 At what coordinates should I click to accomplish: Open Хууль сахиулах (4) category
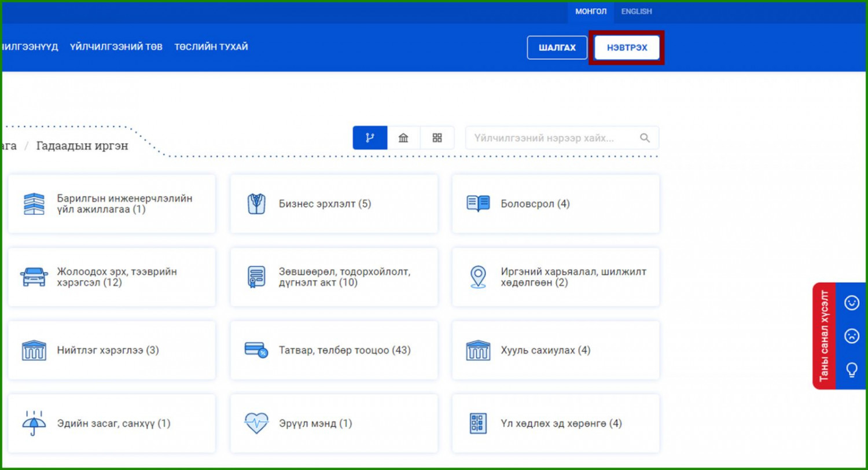tap(556, 350)
